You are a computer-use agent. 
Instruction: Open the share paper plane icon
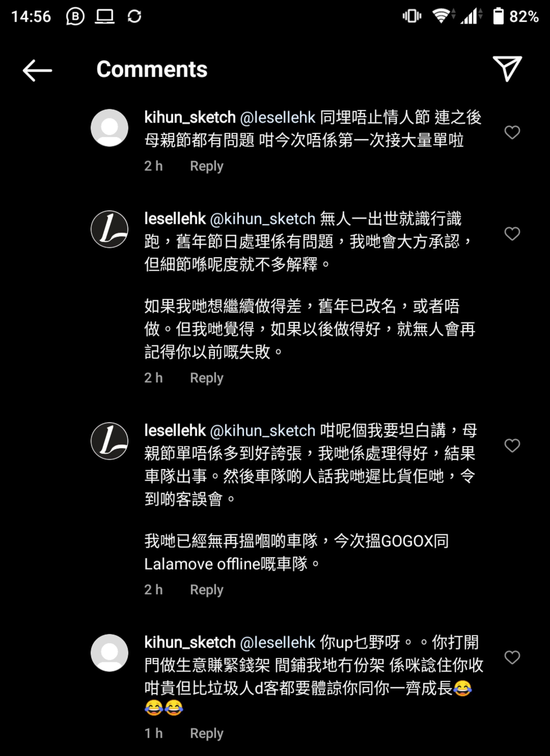click(x=507, y=69)
